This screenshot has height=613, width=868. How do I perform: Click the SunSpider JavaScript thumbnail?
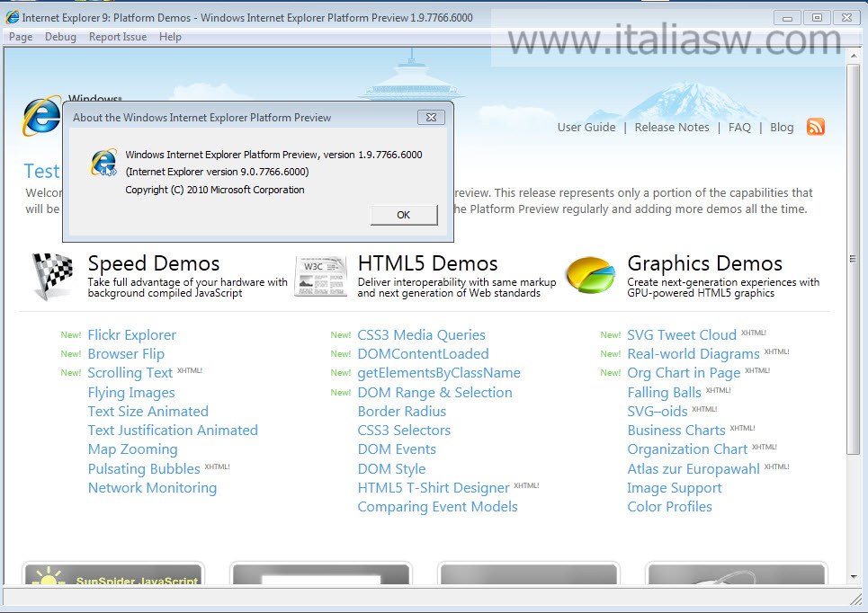point(113,573)
